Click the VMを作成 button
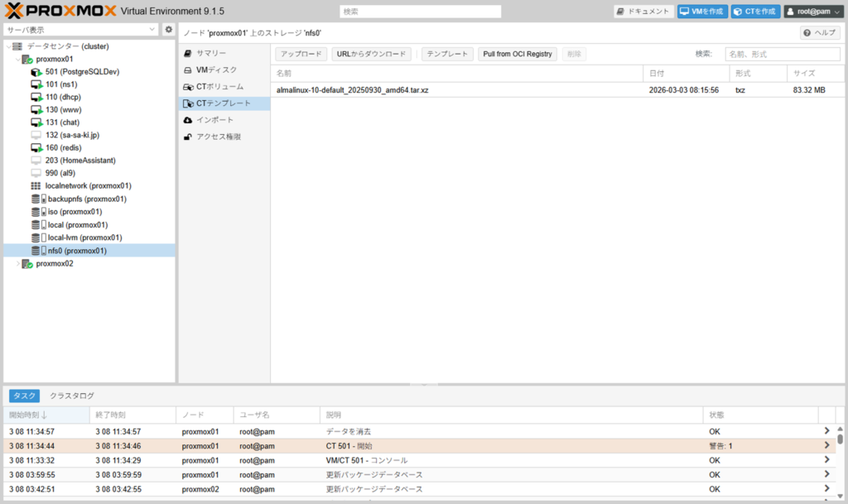This screenshot has width=848, height=504. point(701,12)
